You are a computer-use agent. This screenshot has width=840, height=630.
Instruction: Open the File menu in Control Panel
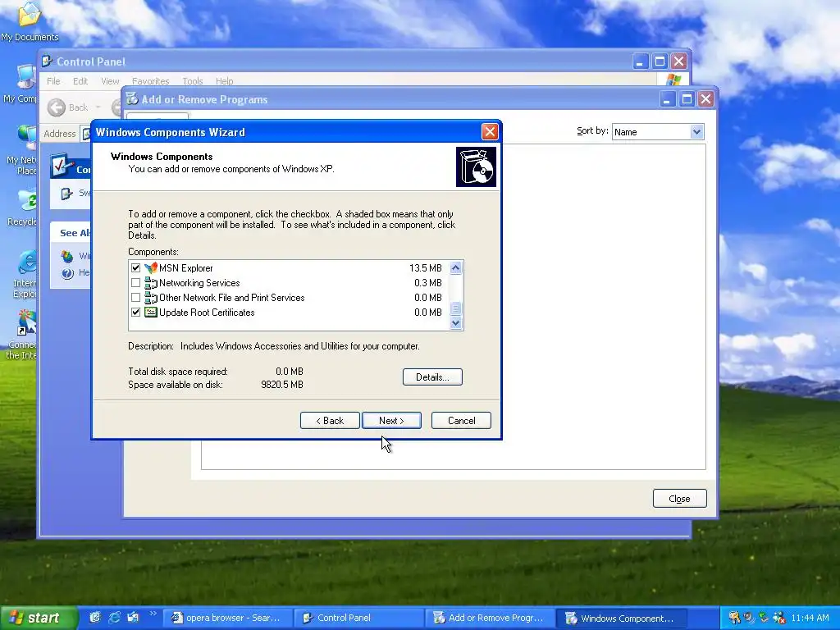[53, 81]
